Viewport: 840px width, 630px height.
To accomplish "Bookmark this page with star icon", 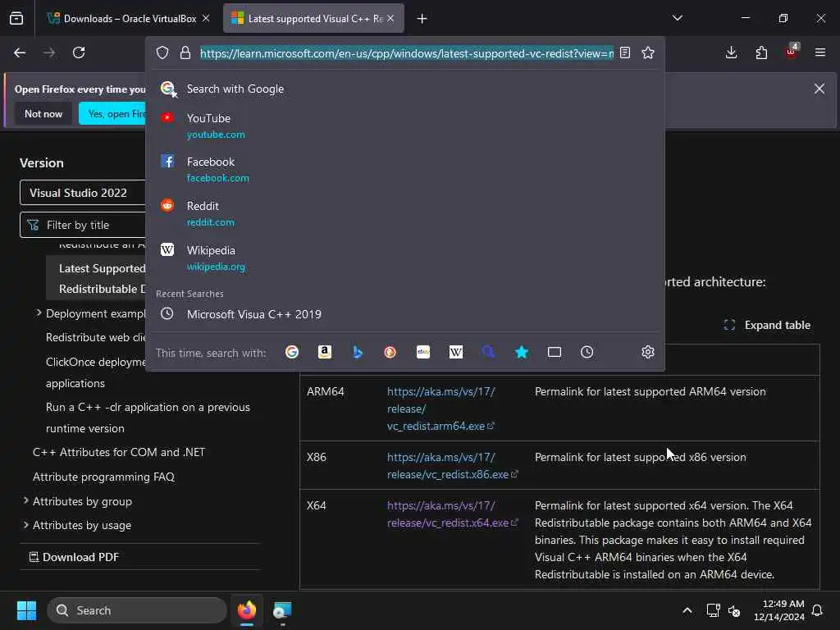I will 648,52.
